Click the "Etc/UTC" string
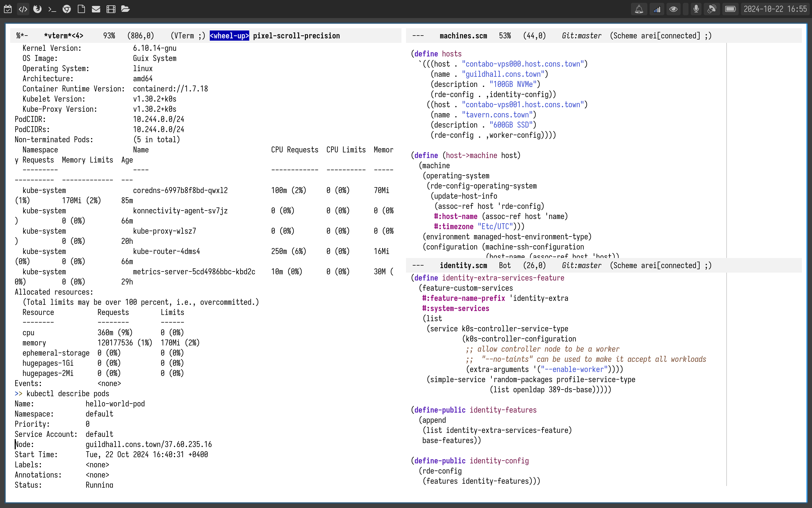812x508 pixels. click(495, 226)
